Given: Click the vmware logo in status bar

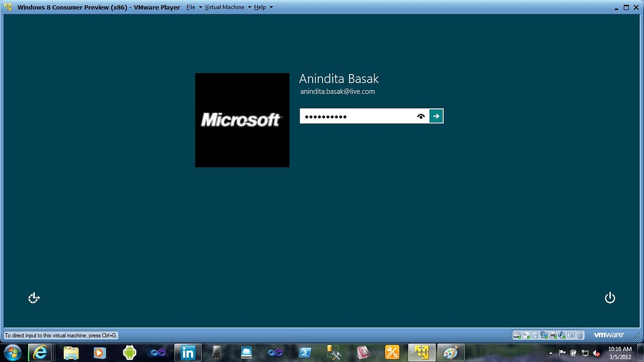Looking at the screenshot, I should coord(609,335).
